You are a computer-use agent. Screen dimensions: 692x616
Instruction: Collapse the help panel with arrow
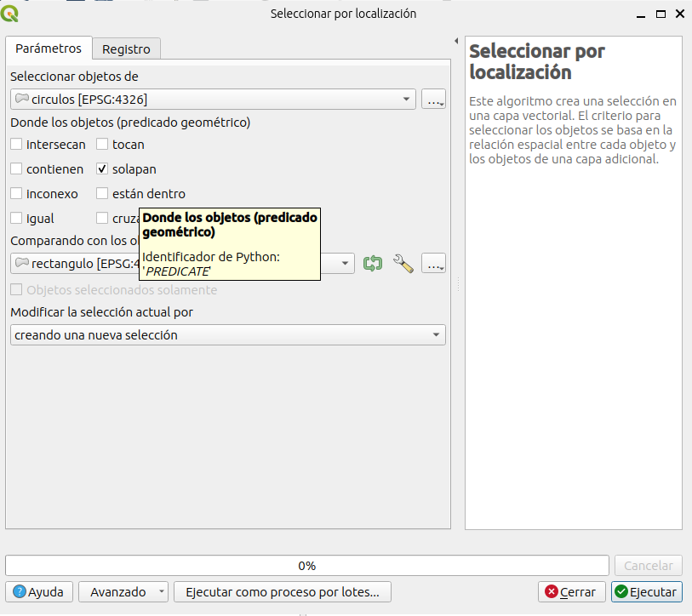[457, 41]
